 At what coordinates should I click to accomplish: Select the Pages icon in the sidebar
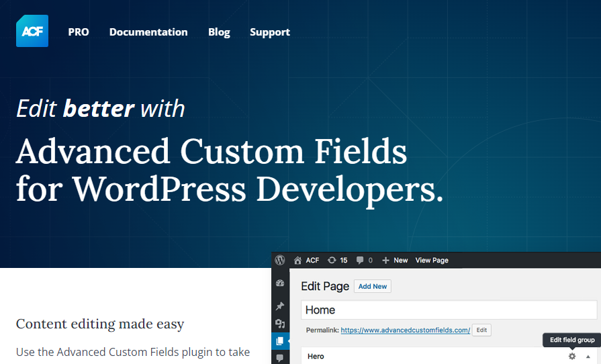pyautogui.click(x=280, y=341)
